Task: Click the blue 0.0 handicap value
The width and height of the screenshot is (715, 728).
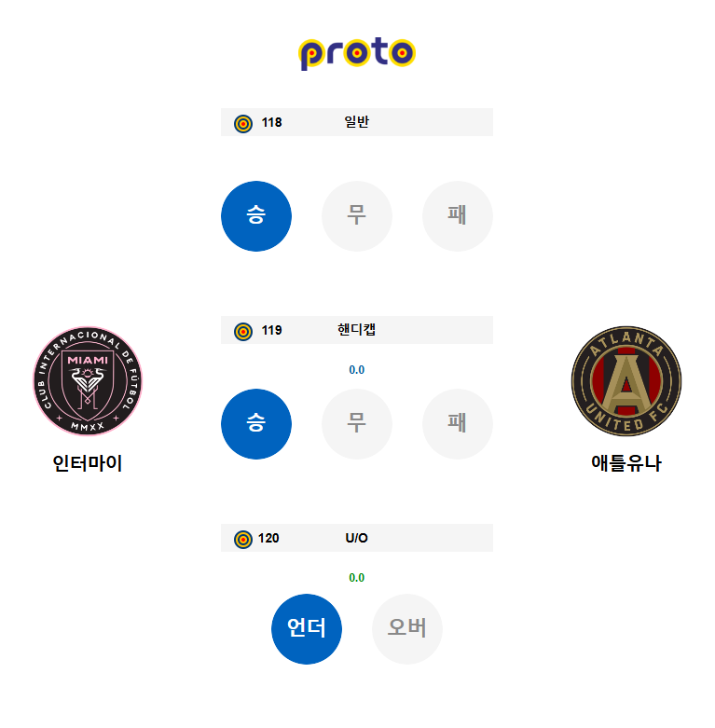Action: [x=357, y=370]
